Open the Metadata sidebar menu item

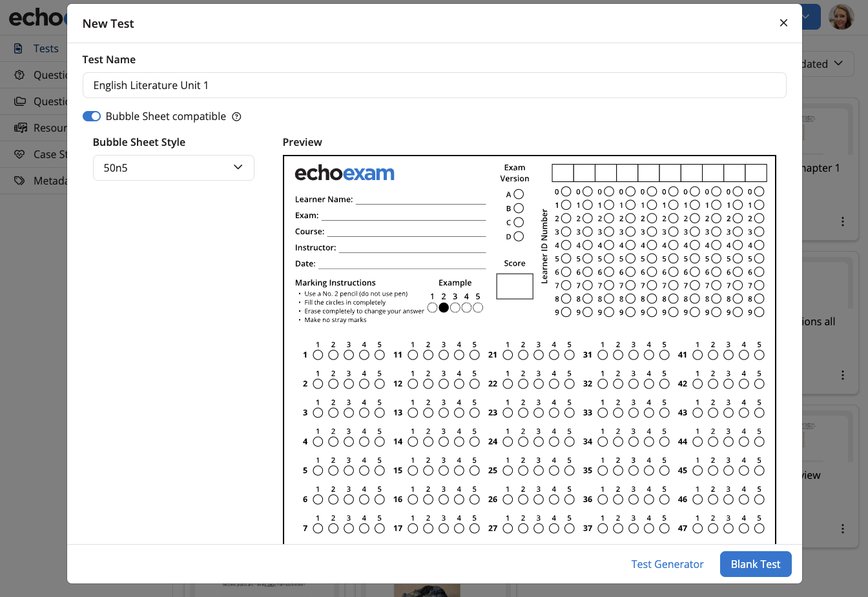coord(50,181)
